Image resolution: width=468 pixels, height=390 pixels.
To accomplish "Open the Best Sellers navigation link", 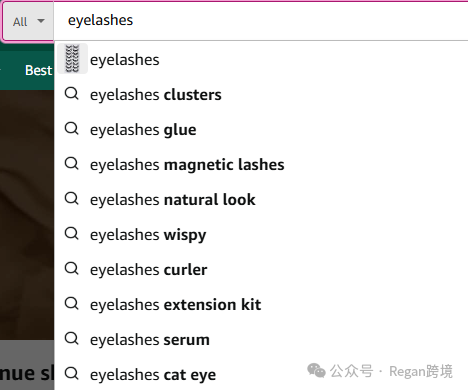I will [39, 70].
